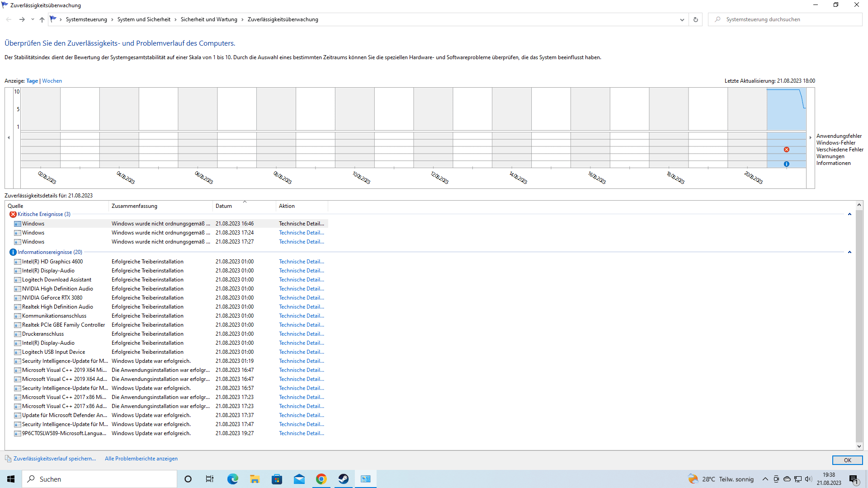Click Kritische Ereignisse (3) group header
This screenshot has width=868, height=488.
click(x=44, y=214)
